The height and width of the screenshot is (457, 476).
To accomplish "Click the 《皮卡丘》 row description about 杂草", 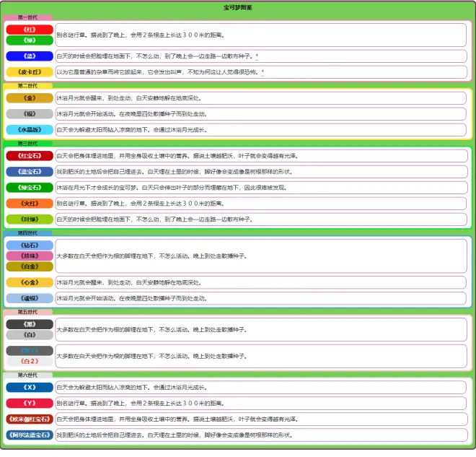I will (x=157, y=72).
